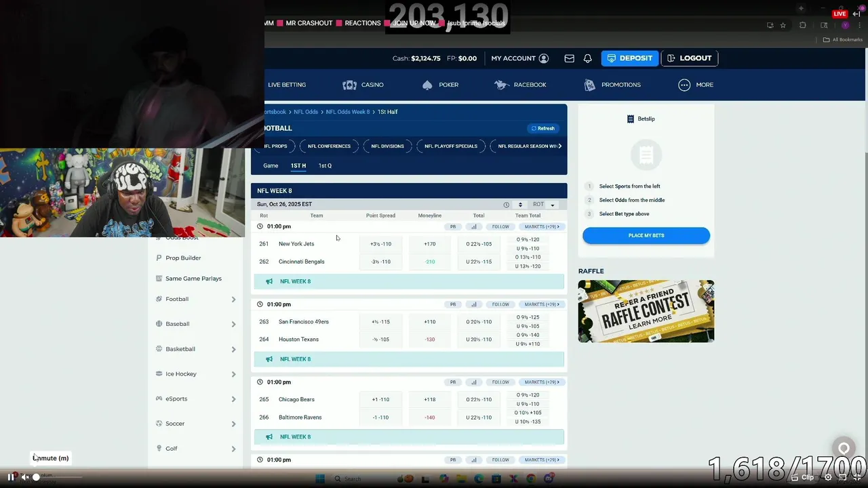This screenshot has height=488, width=868.
Task: Select the NFL Conferences pill
Action: point(329,146)
